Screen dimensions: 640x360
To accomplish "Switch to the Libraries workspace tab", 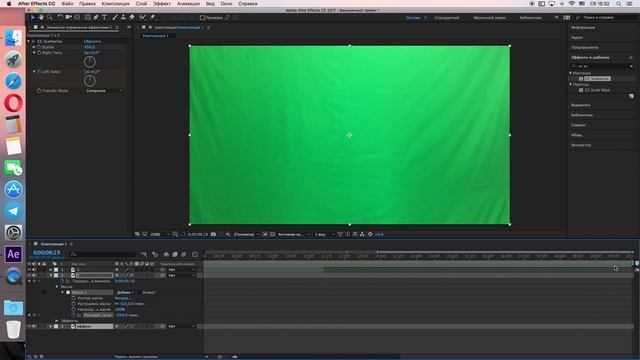I will pos(531,18).
